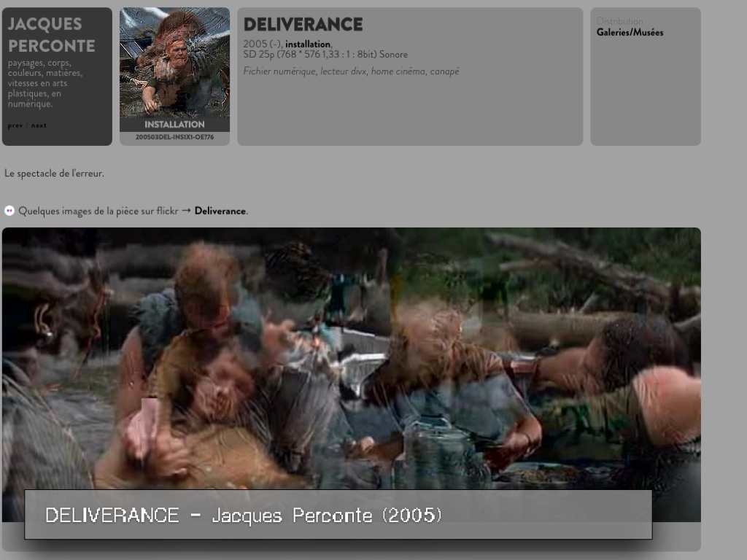Image resolution: width=747 pixels, height=560 pixels.
Task: Select the SD 25p technical specs line
Action: 325,54
